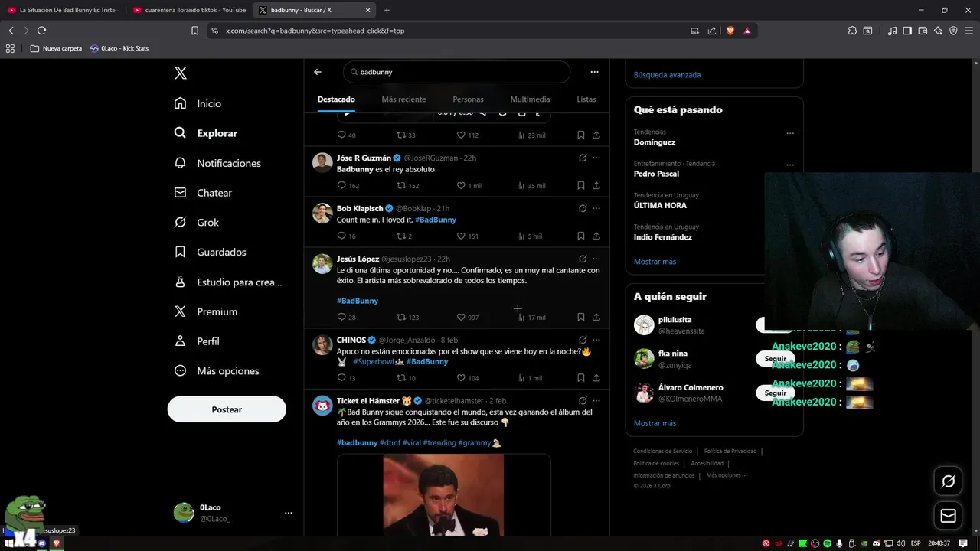Switch to Más reciente tab

403,99
